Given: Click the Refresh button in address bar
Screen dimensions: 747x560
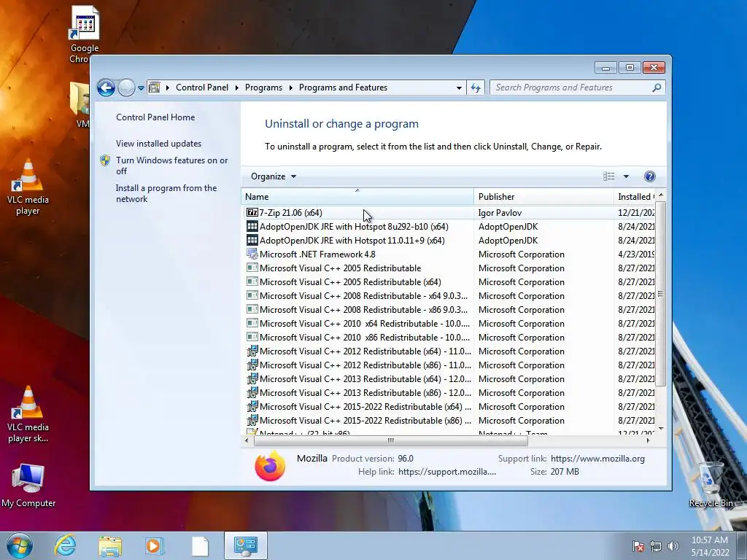Looking at the screenshot, I should pos(476,87).
